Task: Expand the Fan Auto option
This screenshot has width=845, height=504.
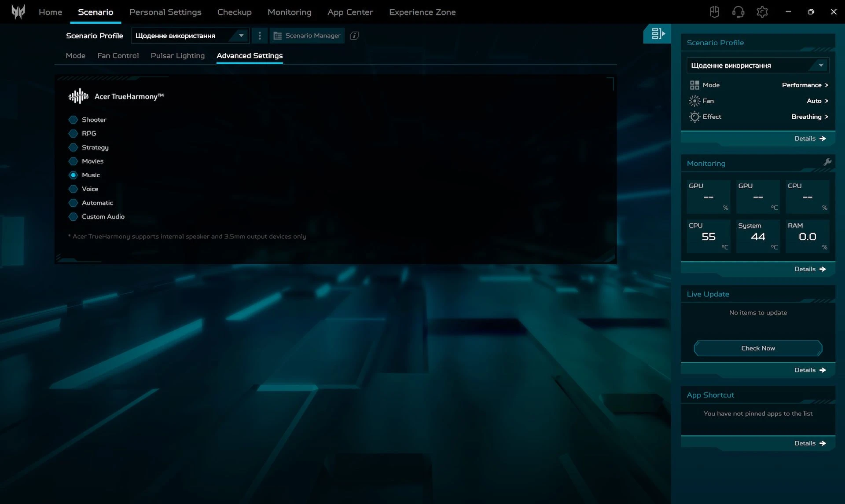Action: pos(817,101)
